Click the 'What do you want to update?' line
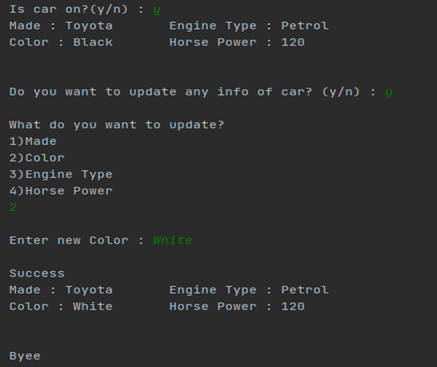Viewport: 437px width, 367px height. pyautogui.click(x=117, y=125)
